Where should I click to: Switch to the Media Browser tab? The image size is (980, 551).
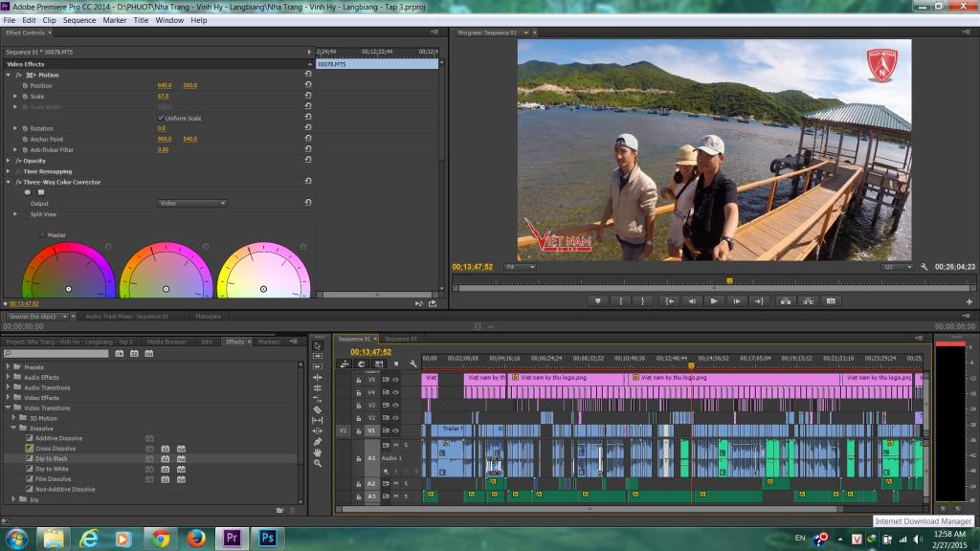coord(167,342)
